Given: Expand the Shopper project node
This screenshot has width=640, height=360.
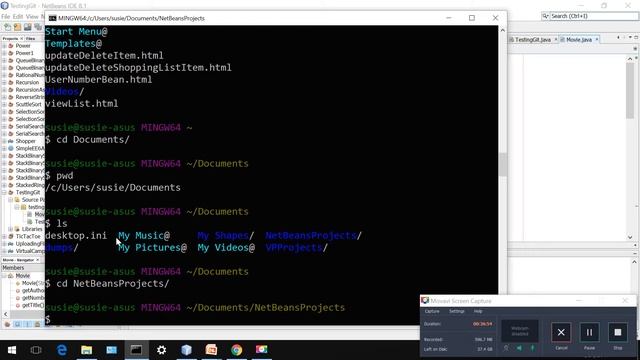Looking at the screenshot, I should [x=4, y=141].
